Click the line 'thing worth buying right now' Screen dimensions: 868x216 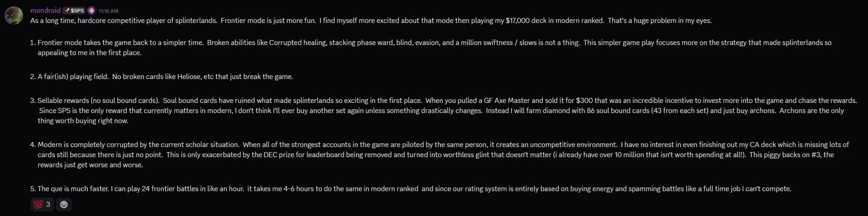coord(83,120)
